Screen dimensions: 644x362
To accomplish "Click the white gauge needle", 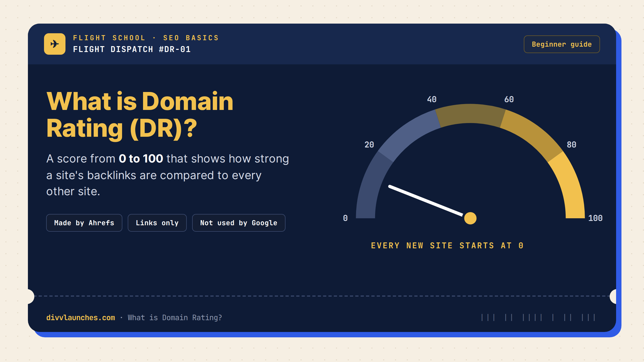I will coord(426,200).
